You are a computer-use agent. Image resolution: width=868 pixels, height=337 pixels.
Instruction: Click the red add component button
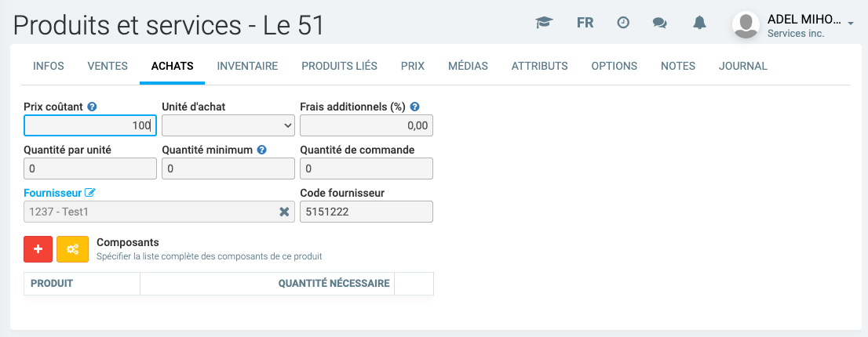38,248
